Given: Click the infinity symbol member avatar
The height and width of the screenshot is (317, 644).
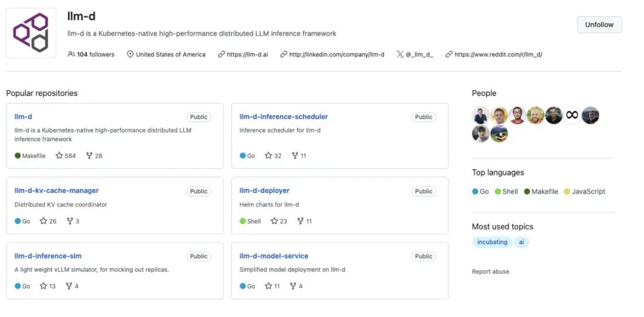Looking at the screenshot, I should pyautogui.click(x=572, y=115).
